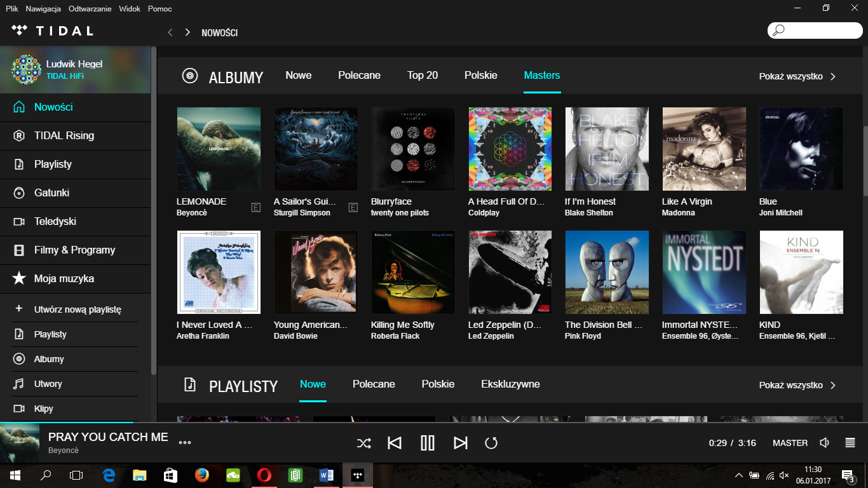Screen dimensions: 868x488
Task: Open the Nawigacja menu
Action: (43, 9)
